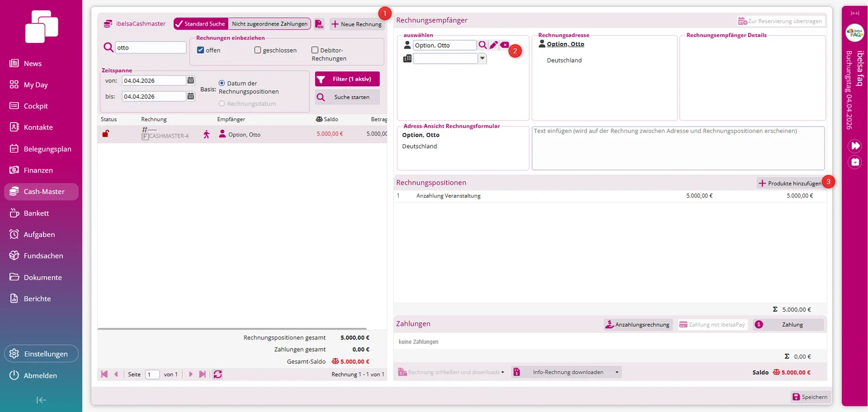Uncheck the offen checkbox

tap(201, 50)
